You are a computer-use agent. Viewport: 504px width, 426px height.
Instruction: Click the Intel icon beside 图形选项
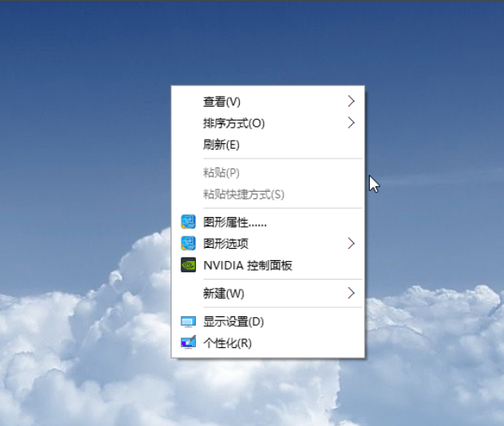pos(188,243)
